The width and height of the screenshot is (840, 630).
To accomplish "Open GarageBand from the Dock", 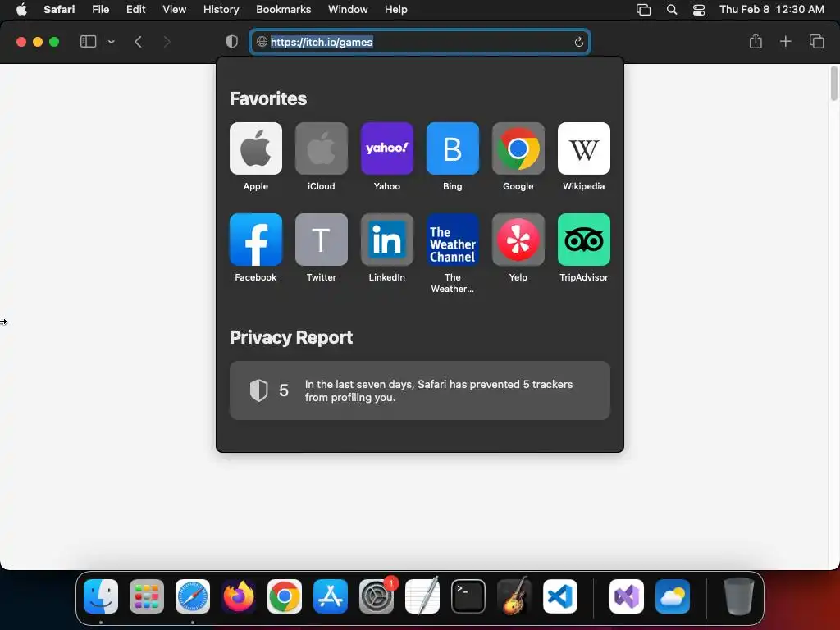I will pyautogui.click(x=514, y=596).
